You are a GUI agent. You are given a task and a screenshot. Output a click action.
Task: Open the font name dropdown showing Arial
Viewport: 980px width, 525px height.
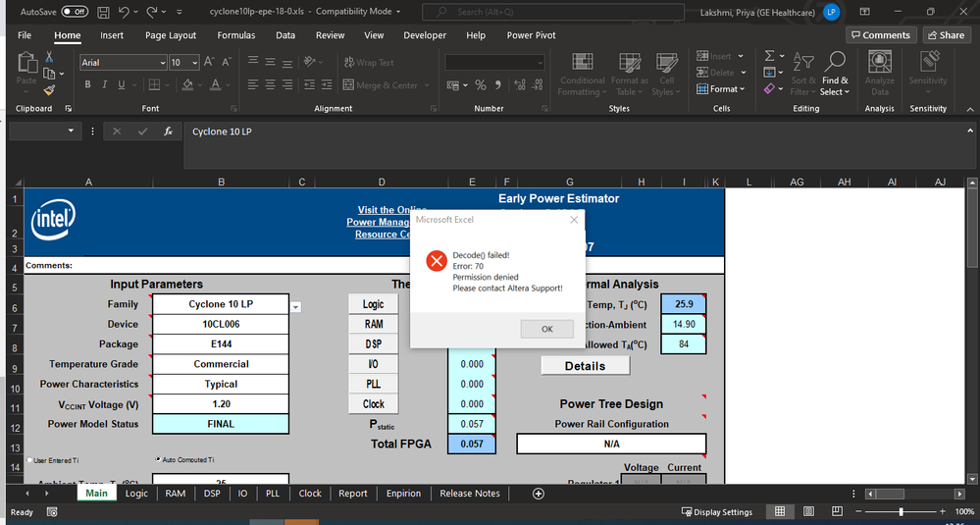pyautogui.click(x=162, y=63)
